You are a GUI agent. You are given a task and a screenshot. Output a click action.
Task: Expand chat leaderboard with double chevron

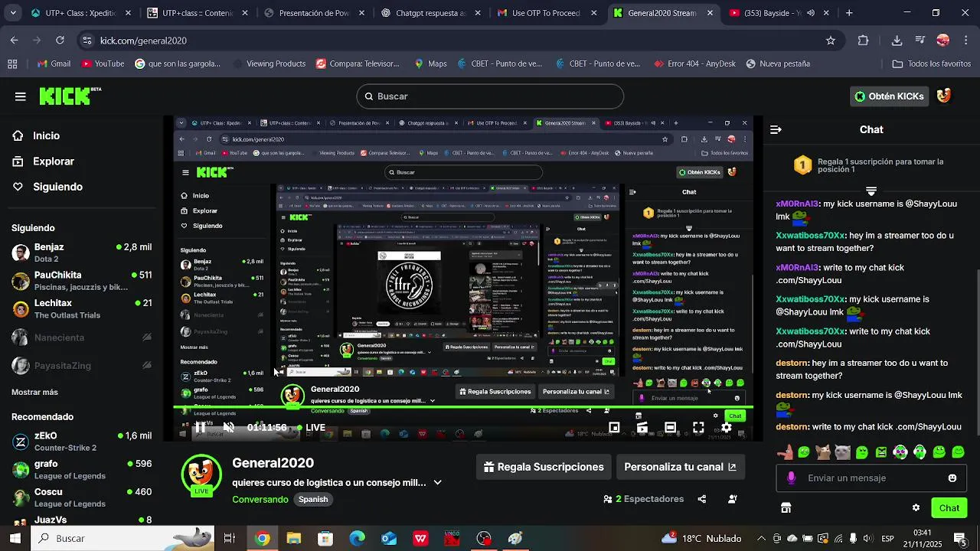pyautogui.click(x=871, y=190)
